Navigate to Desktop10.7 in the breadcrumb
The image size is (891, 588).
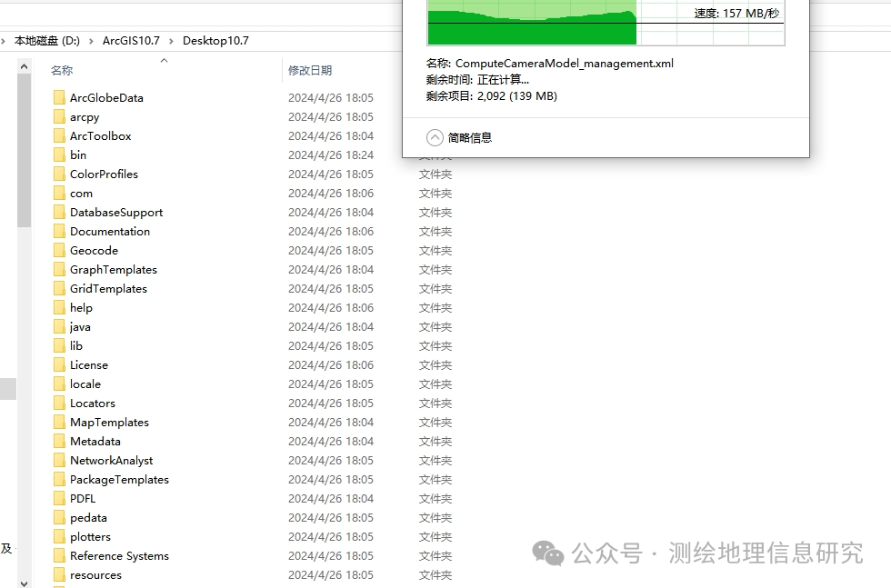215,40
